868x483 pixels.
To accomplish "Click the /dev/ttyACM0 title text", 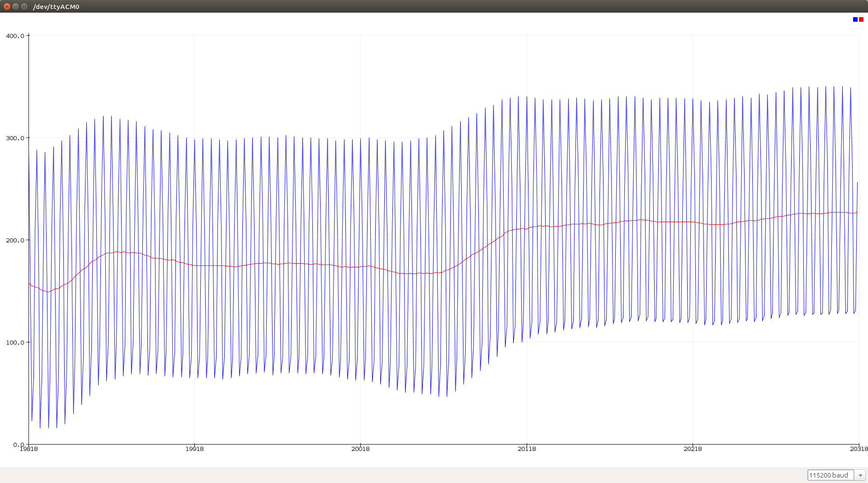I will (x=56, y=7).
